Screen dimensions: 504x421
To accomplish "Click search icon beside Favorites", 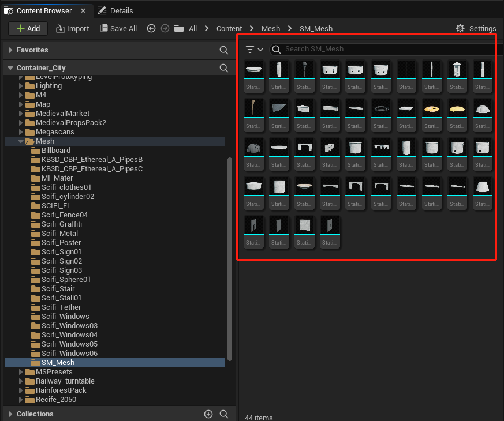I will (x=224, y=50).
